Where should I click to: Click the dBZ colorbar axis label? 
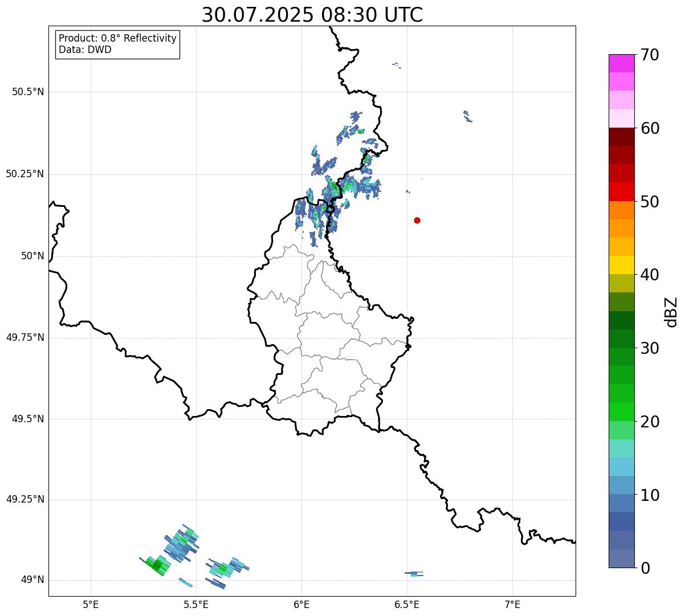pos(671,312)
